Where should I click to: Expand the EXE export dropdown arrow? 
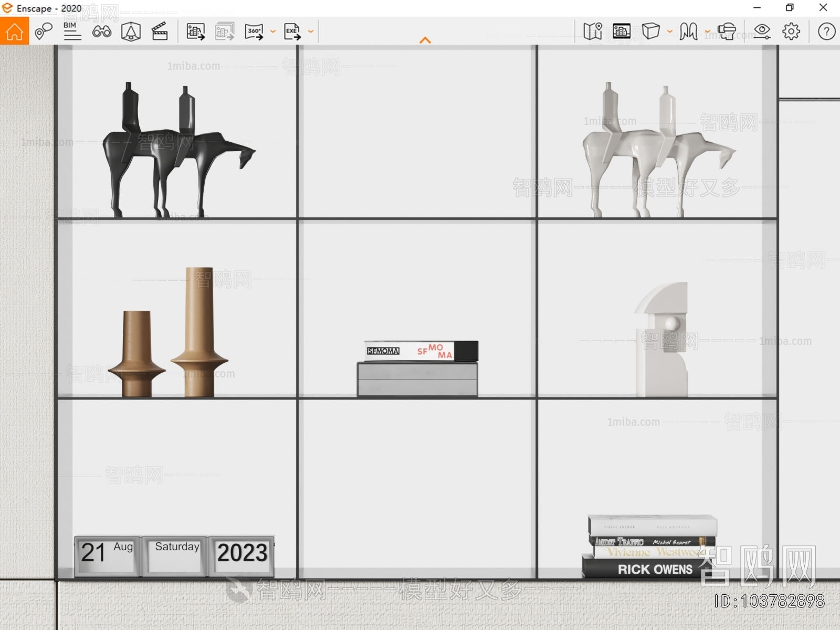(311, 31)
